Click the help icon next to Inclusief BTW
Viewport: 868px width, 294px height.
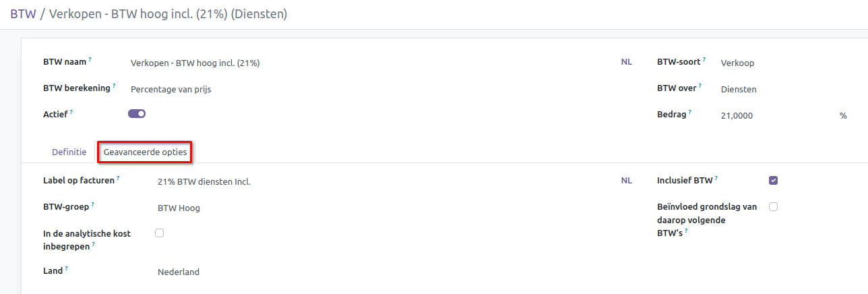point(716,179)
